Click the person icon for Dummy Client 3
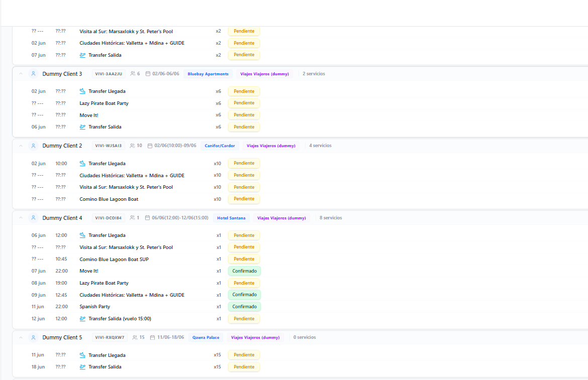This screenshot has width=588, height=380. coord(33,74)
